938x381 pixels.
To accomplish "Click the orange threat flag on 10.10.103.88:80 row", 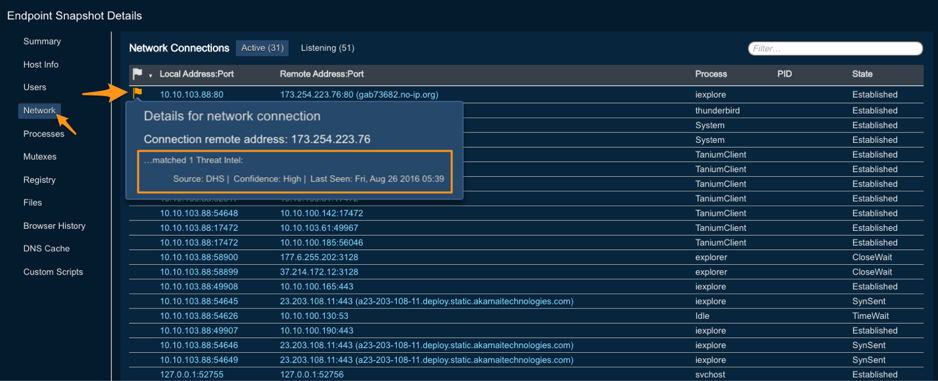I will (x=137, y=93).
